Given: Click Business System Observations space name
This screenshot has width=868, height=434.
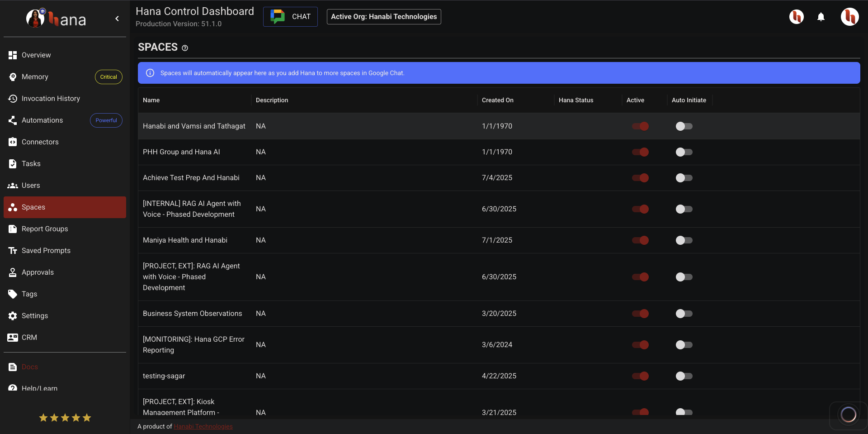Looking at the screenshot, I should pyautogui.click(x=192, y=314).
